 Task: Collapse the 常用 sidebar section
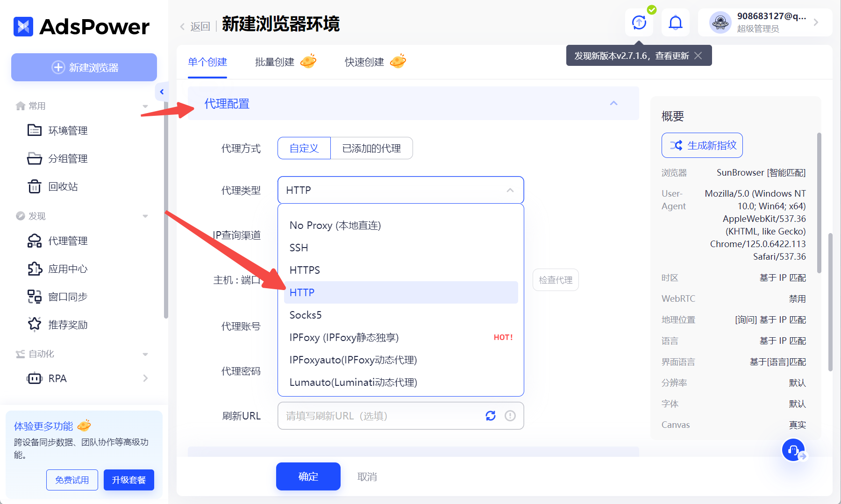click(x=145, y=106)
